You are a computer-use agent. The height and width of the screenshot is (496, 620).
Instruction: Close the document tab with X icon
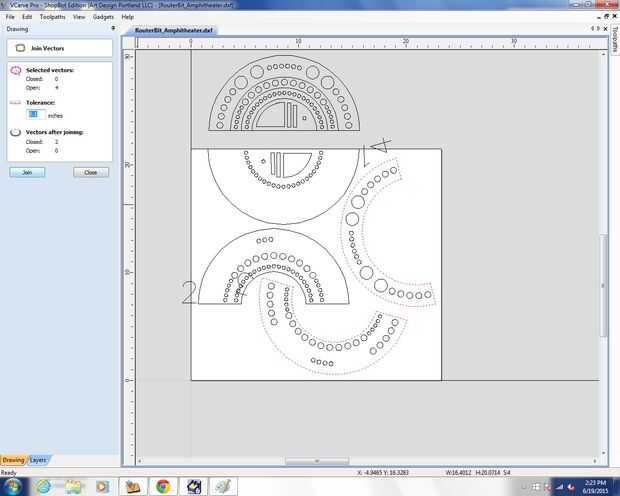[x=605, y=29]
